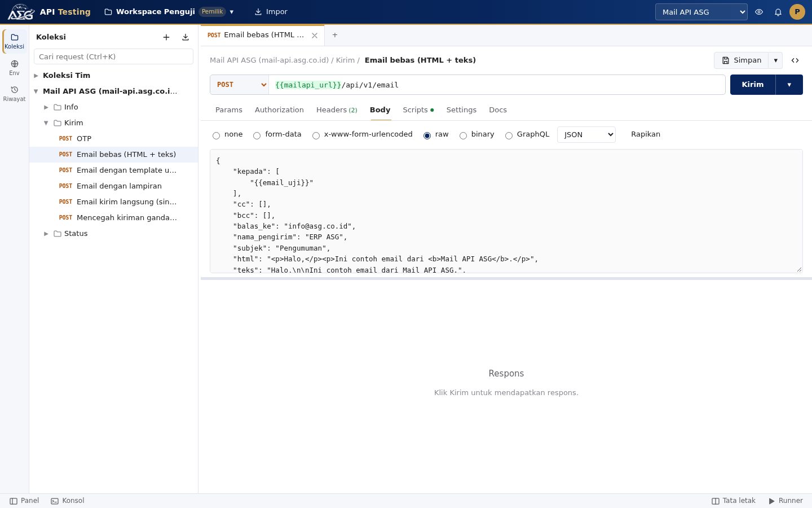Launch the Runner
The height and width of the screenshot is (508, 812).
tap(785, 501)
